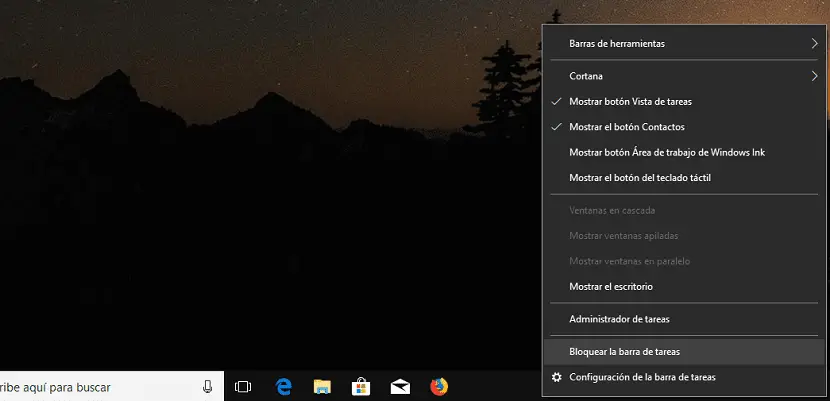Image resolution: width=830 pixels, height=401 pixels.
Task: Click the Ventanas en cascada entry
Action: 684,211
